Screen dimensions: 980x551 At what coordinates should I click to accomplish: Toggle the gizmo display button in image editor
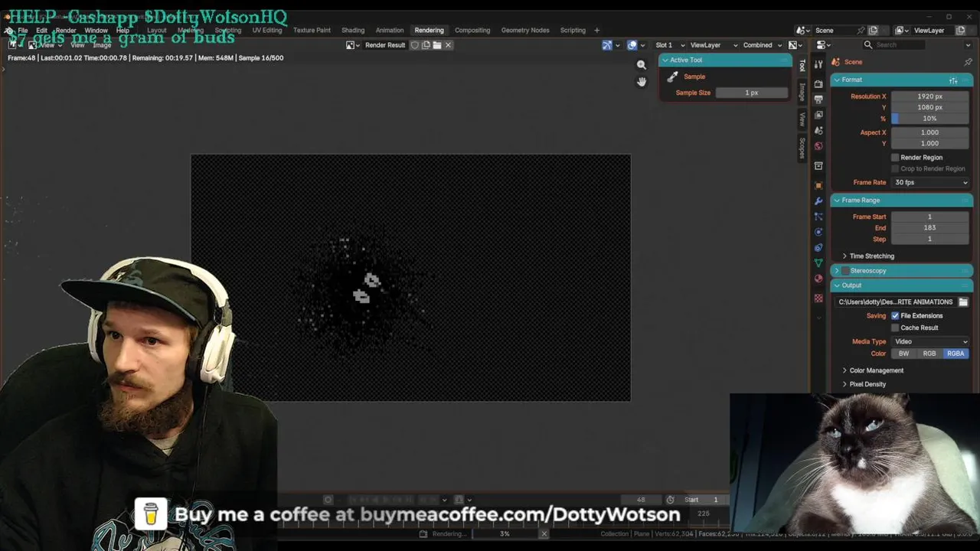point(606,45)
